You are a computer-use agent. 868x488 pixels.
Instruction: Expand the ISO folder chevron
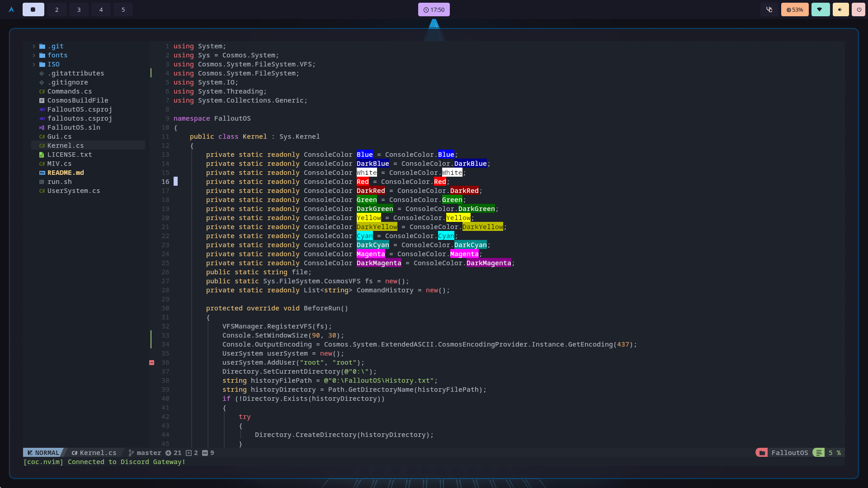(34, 64)
